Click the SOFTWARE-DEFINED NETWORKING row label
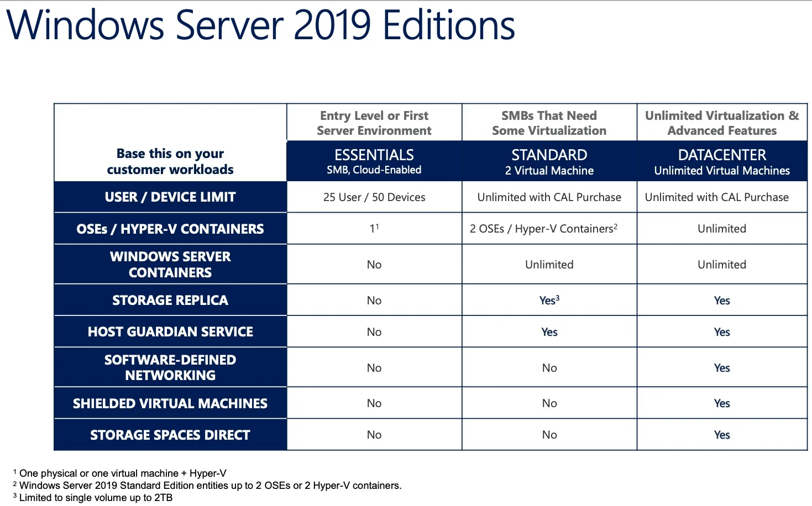This screenshot has height=506, width=812. coord(170,367)
